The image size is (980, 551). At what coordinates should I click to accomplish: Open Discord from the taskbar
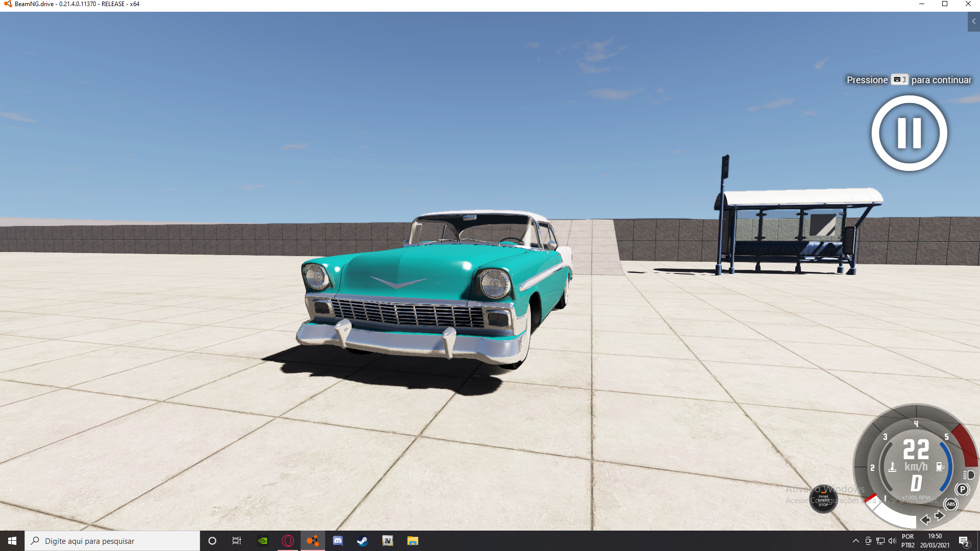coord(337,541)
